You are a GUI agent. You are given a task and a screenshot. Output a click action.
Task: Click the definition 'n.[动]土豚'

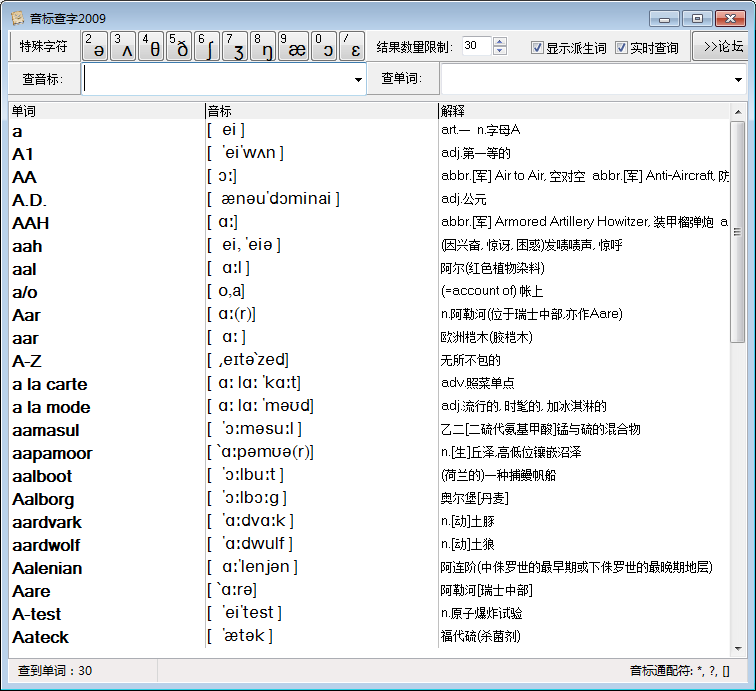click(x=467, y=521)
